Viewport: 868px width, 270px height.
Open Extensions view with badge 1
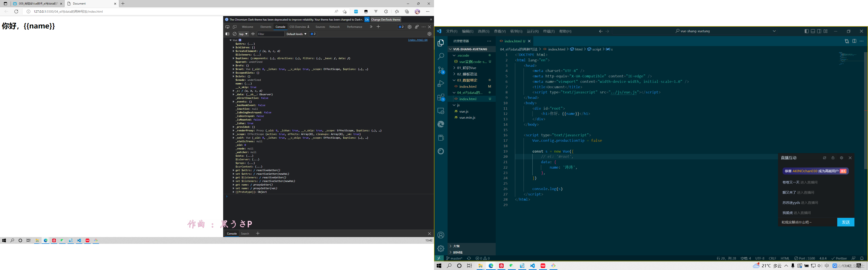pyautogui.click(x=441, y=97)
